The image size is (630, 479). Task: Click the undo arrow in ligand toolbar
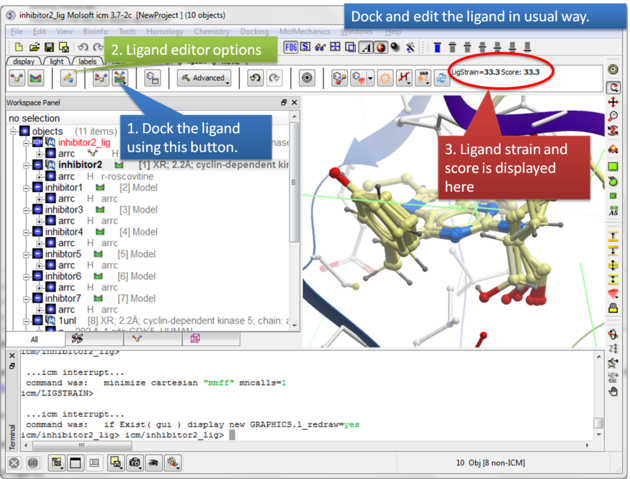point(256,78)
